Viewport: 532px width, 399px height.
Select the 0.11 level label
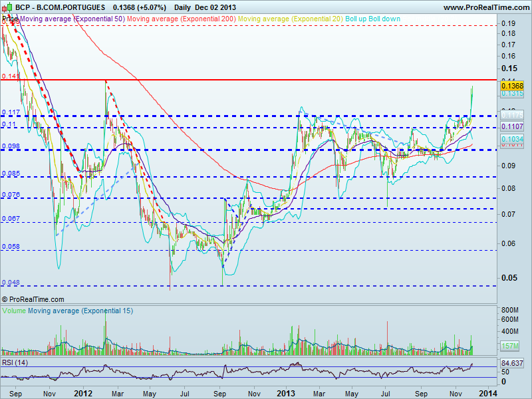tap(9, 124)
